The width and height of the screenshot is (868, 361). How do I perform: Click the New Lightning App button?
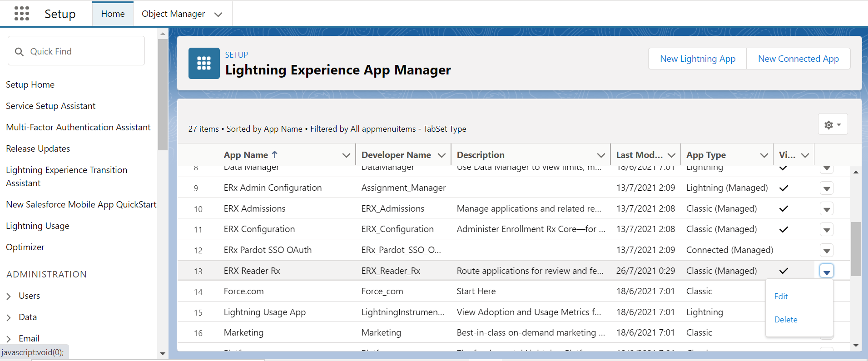[x=697, y=59]
